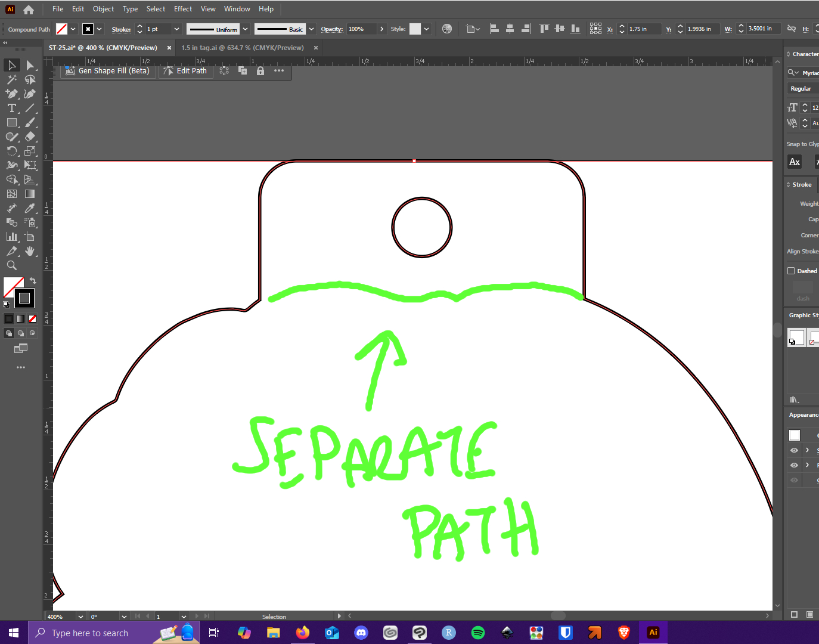Open the Select menu
Image resolution: width=819 pixels, height=644 pixels.
[x=156, y=8]
